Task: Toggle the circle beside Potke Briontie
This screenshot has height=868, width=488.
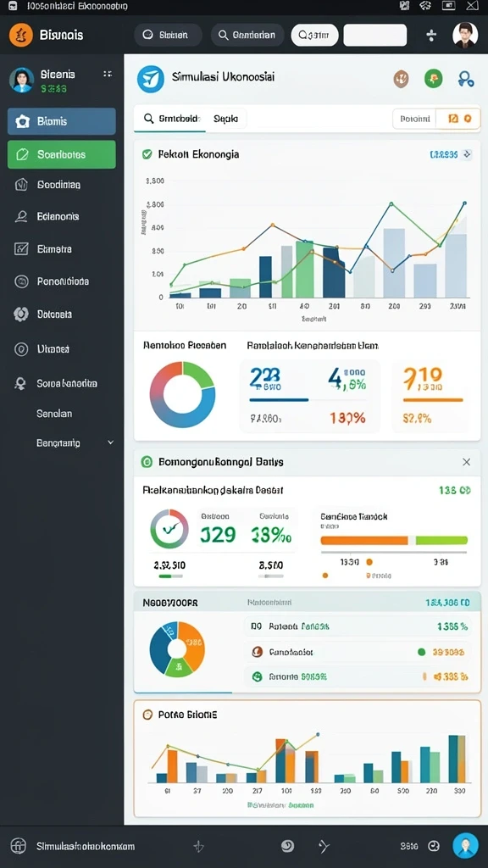Action: (147, 715)
